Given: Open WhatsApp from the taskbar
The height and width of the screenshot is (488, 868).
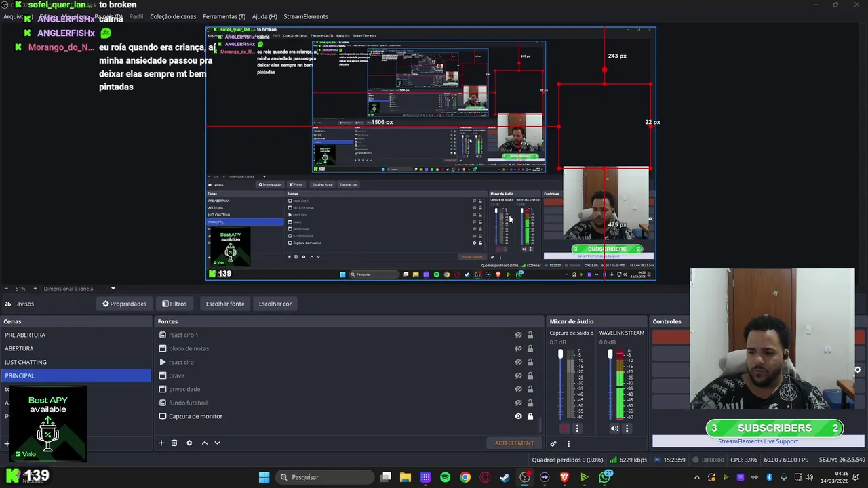Looking at the screenshot, I should click(605, 477).
